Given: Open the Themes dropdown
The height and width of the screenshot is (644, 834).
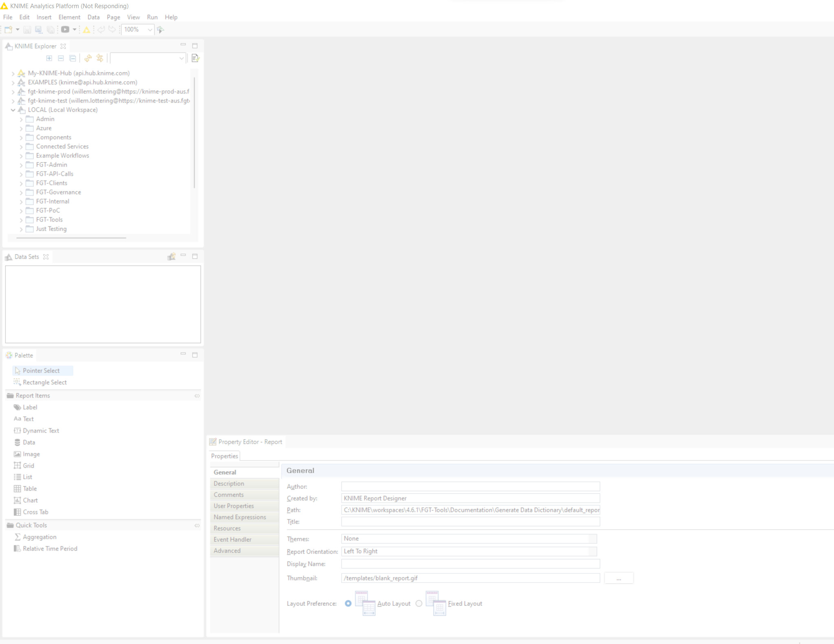Looking at the screenshot, I should pos(469,539).
